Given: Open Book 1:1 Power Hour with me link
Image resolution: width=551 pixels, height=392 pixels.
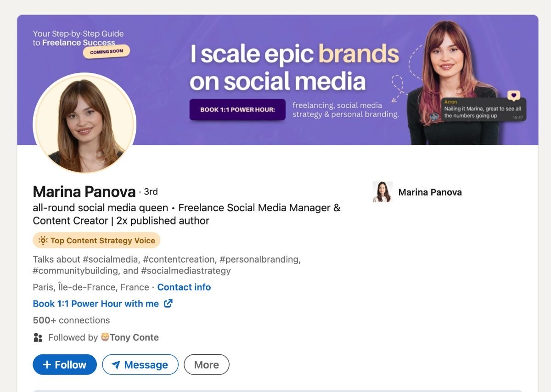Looking at the screenshot, I should click(x=96, y=303).
